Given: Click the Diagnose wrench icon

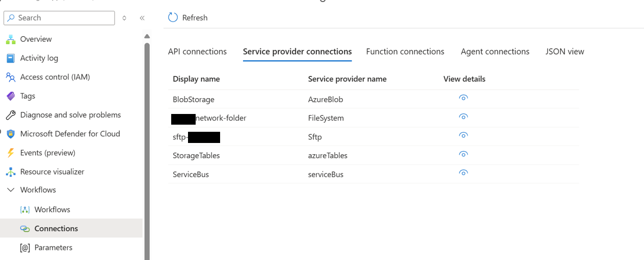Looking at the screenshot, I should [x=11, y=115].
